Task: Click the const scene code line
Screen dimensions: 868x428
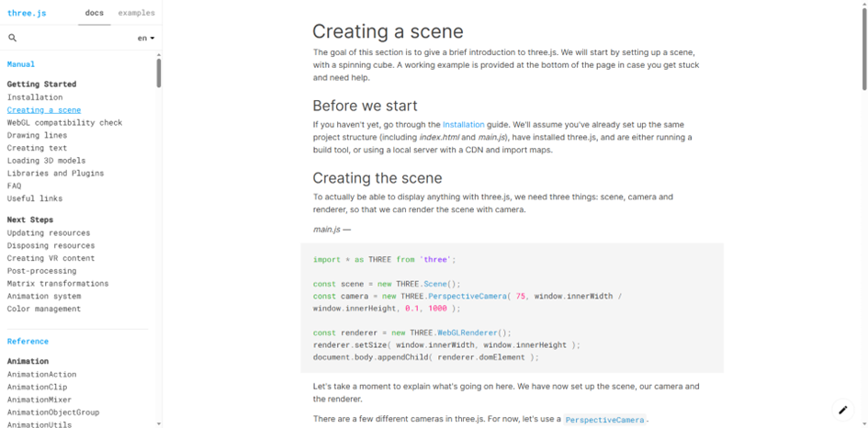Action: coord(387,284)
